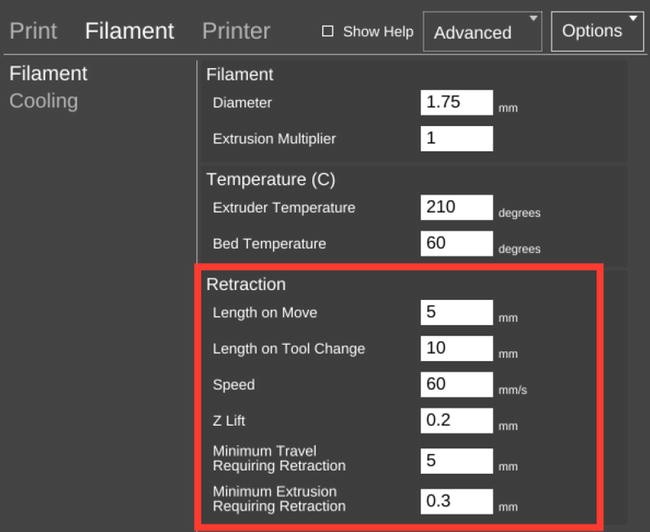650x532 pixels.
Task: Edit the Bed Temperature value
Action: click(x=457, y=243)
